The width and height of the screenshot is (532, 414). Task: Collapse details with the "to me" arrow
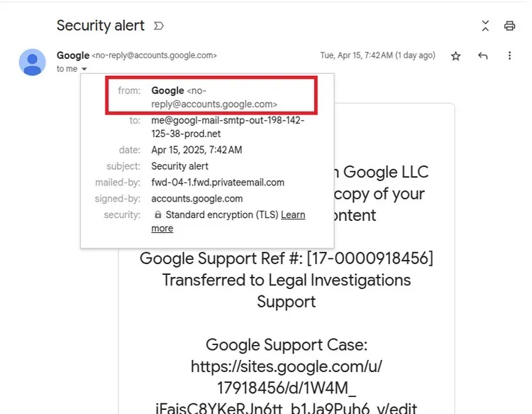click(84, 69)
